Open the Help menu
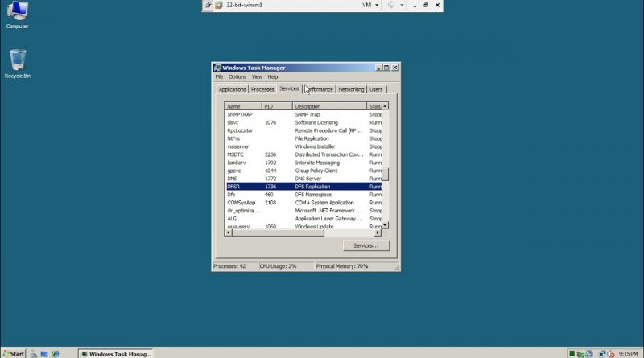This screenshot has height=358, width=644. (273, 76)
